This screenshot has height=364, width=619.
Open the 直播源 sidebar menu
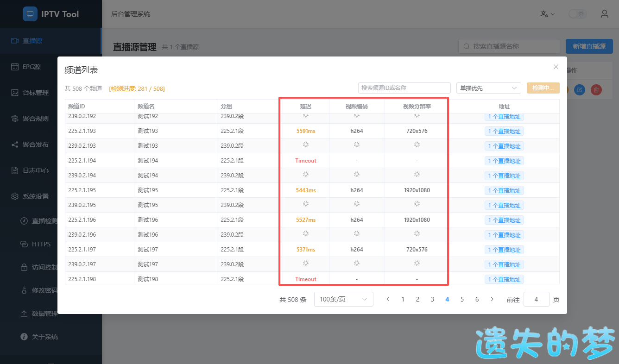point(51,41)
